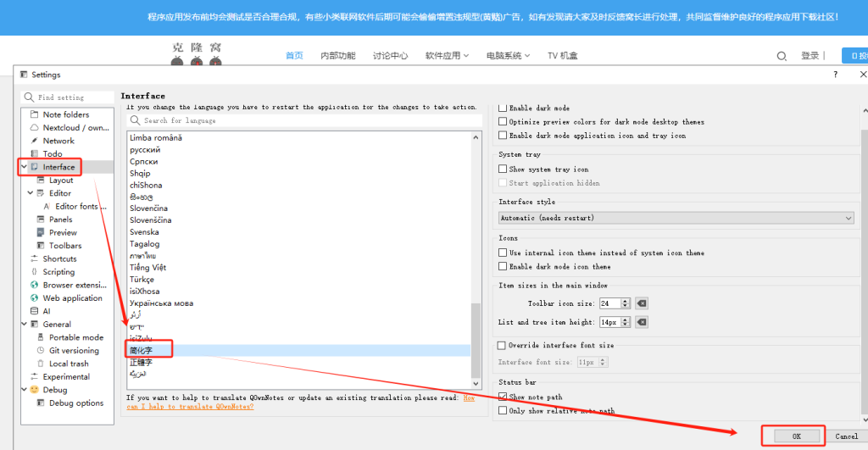Open Git versioning clock icon
868x450 pixels.
(41, 350)
